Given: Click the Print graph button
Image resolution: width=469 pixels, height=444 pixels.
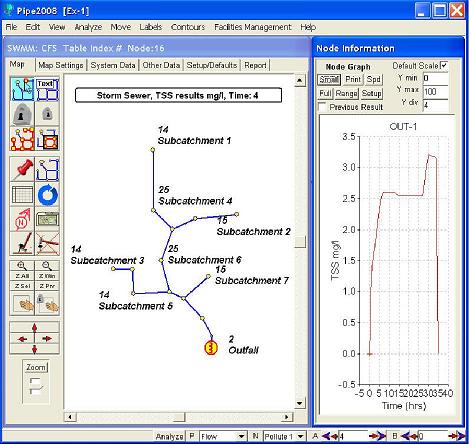Looking at the screenshot, I should click(353, 79).
